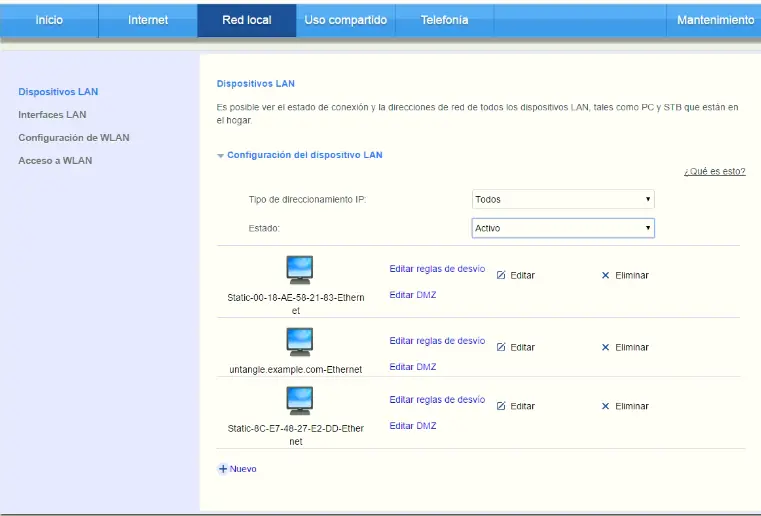The height and width of the screenshot is (516, 761).
Task: Open Configuración de WLAN in the sidebar
Action: [74, 137]
